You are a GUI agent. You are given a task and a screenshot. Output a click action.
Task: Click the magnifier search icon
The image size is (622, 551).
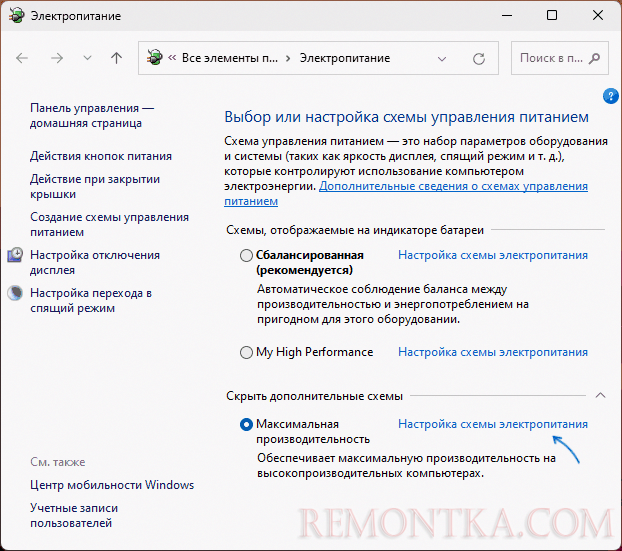tap(594, 59)
